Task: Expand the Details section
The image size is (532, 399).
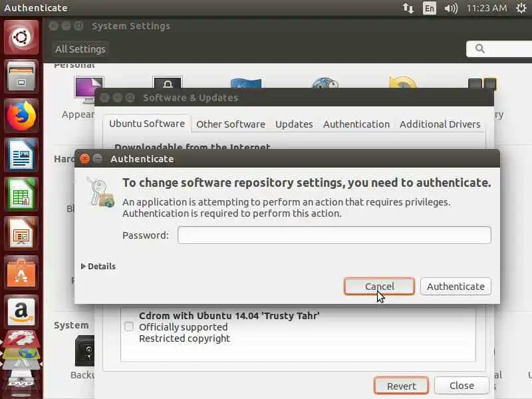Action: [x=98, y=267]
